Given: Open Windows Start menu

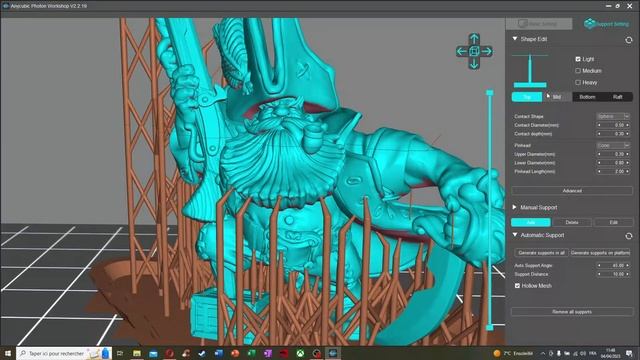Looking at the screenshot, I should 7,353.
